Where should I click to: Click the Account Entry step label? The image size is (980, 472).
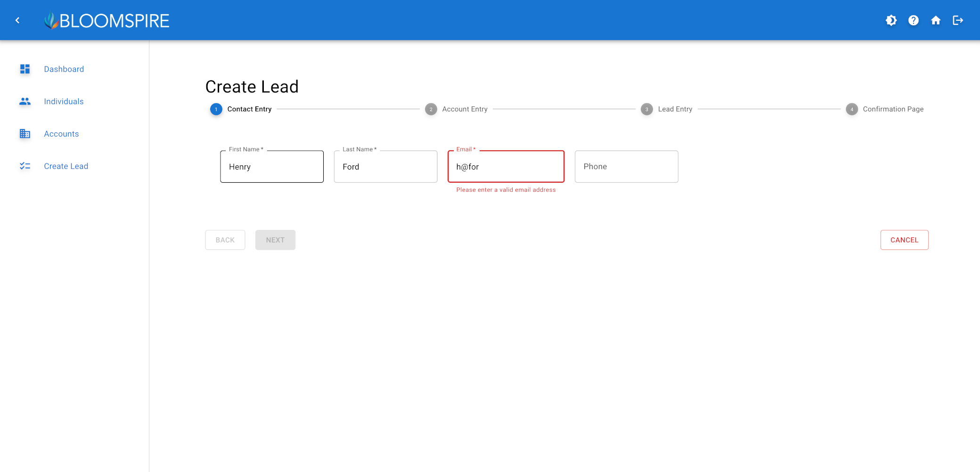coord(465,109)
